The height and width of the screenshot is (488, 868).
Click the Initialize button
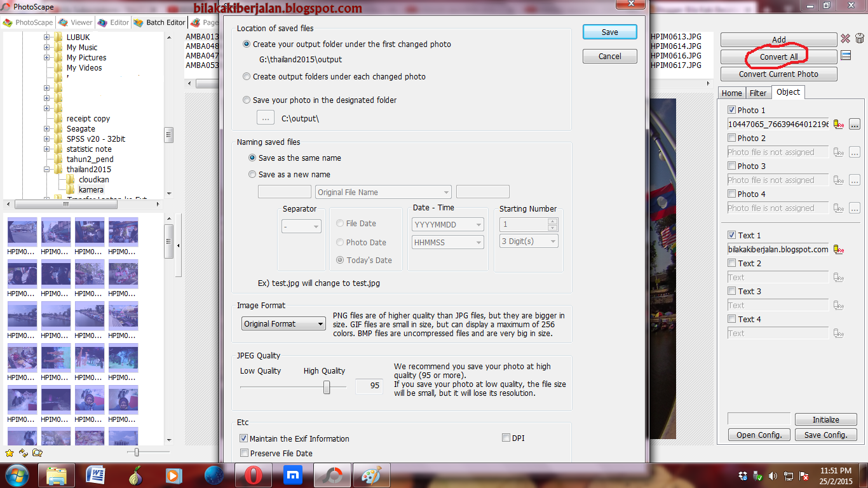(x=825, y=419)
